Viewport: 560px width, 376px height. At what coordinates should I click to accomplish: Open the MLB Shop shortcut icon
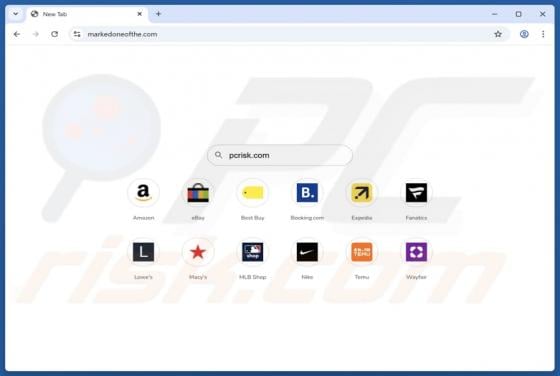pos(252,252)
